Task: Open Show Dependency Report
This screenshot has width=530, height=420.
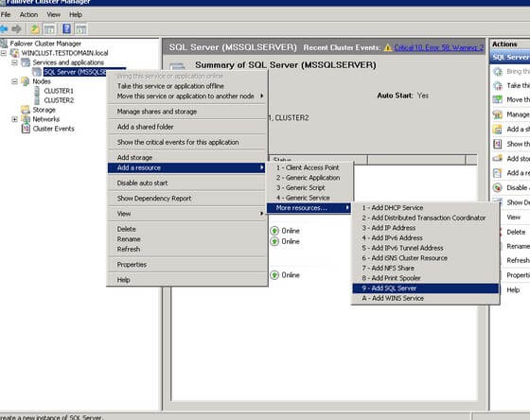Action: [187, 199]
